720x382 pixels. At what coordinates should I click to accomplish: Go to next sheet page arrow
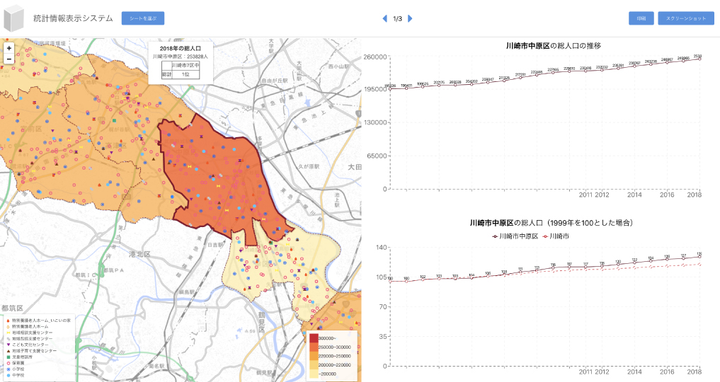click(410, 18)
